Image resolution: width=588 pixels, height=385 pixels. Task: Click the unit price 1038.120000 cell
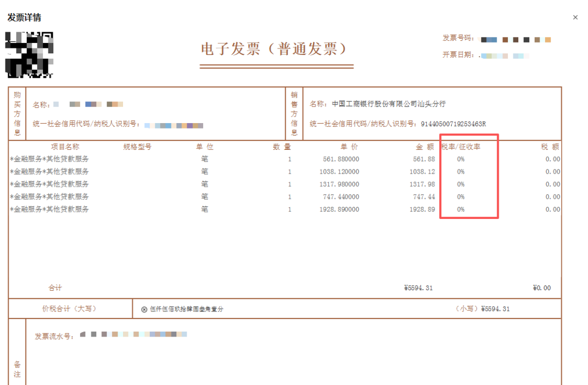coord(339,172)
